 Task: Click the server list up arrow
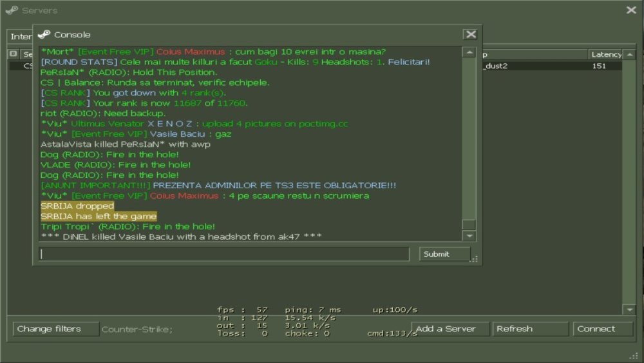(630, 54)
